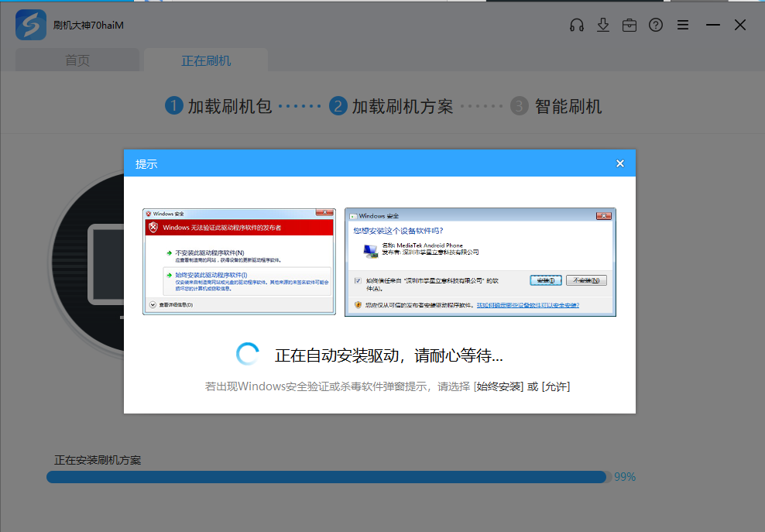
Task: Open the help question mark icon
Action: pyautogui.click(x=656, y=25)
